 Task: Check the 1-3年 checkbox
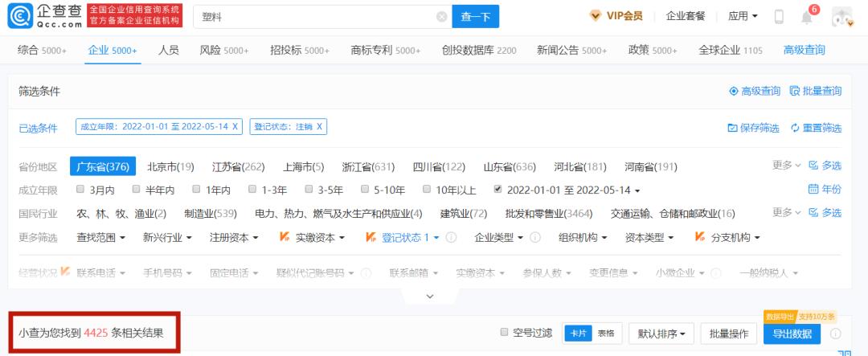click(x=252, y=190)
